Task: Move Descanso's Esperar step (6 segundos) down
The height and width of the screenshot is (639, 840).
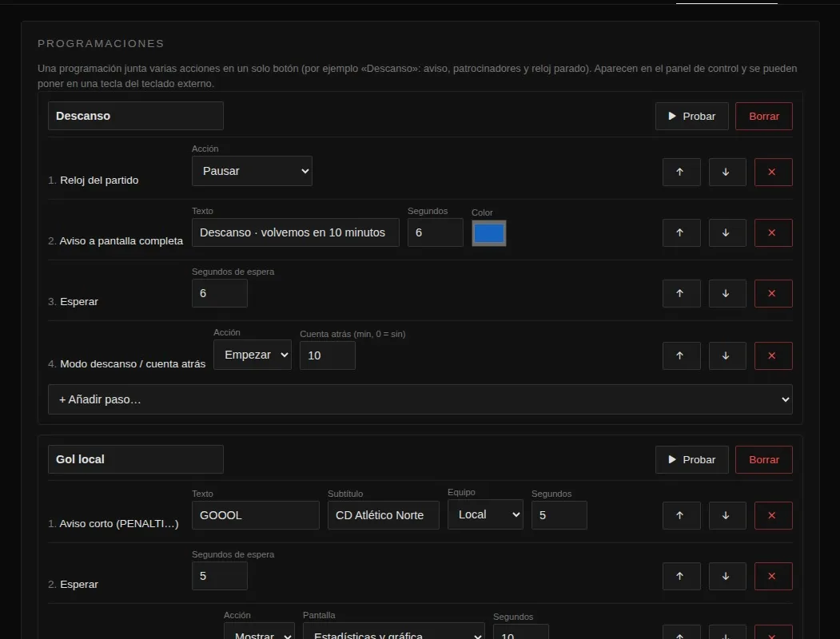Action: click(x=727, y=293)
